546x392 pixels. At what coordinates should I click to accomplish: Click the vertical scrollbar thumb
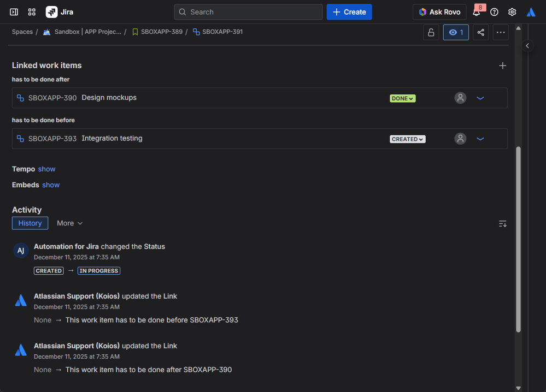[x=518, y=239]
